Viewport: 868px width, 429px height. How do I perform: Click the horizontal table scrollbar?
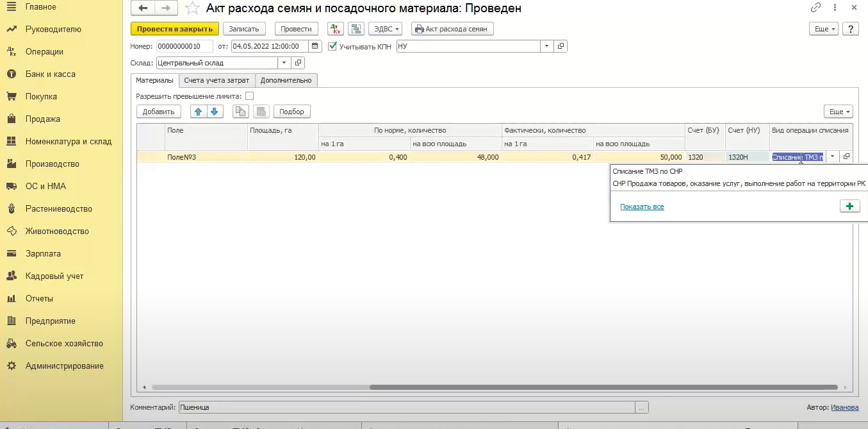(x=603, y=387)
